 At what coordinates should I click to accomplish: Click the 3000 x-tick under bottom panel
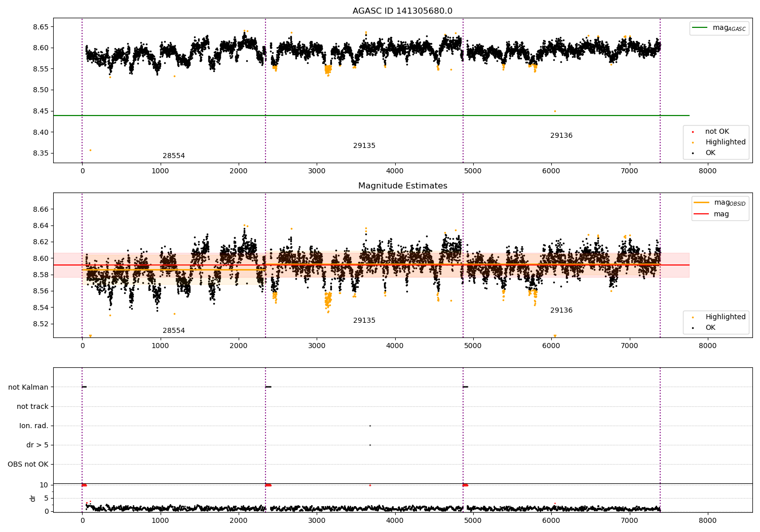(317, 520)
